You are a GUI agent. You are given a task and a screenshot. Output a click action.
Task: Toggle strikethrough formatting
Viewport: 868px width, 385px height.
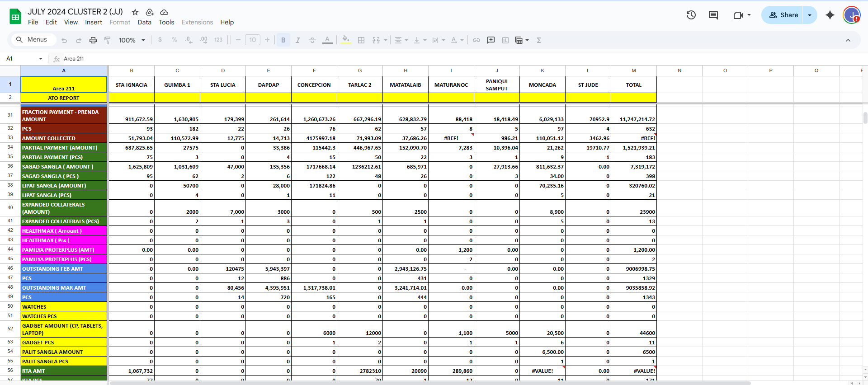coord(312,40)
